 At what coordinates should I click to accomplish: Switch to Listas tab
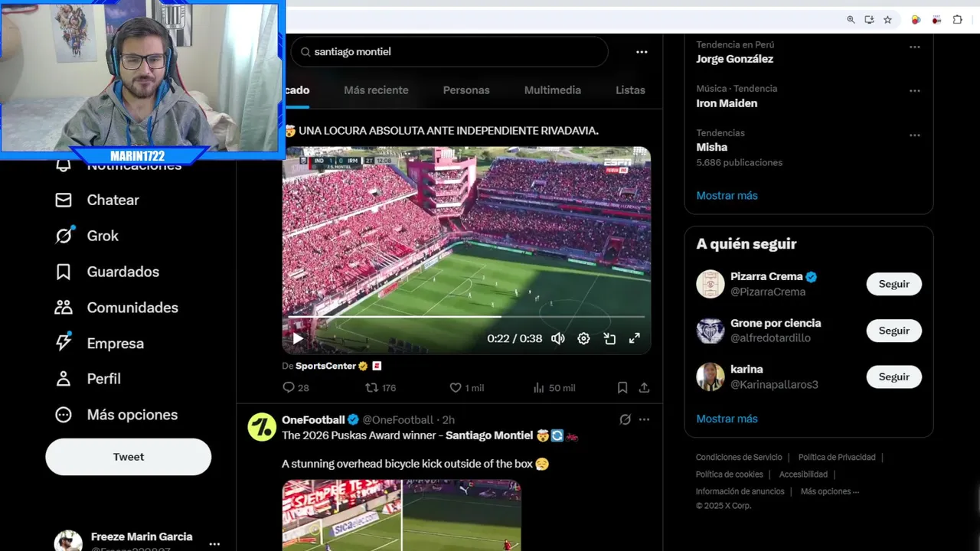(x=630, y=90)
